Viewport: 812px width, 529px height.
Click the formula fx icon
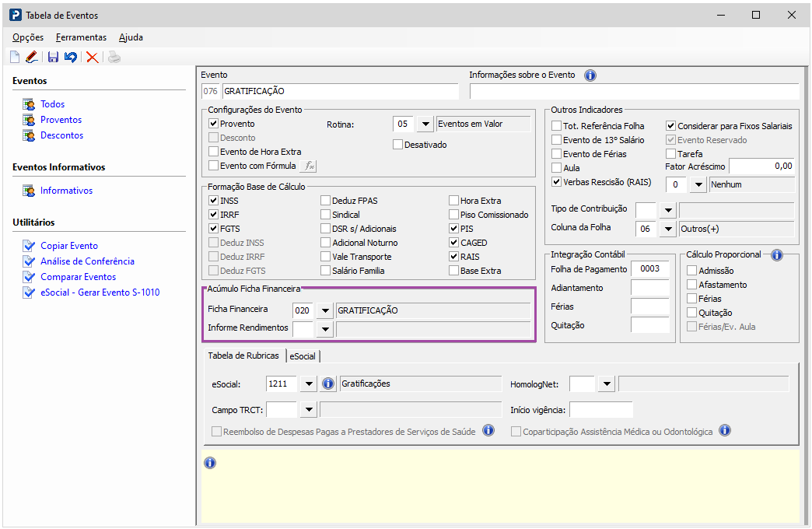[x=309, y=166]
